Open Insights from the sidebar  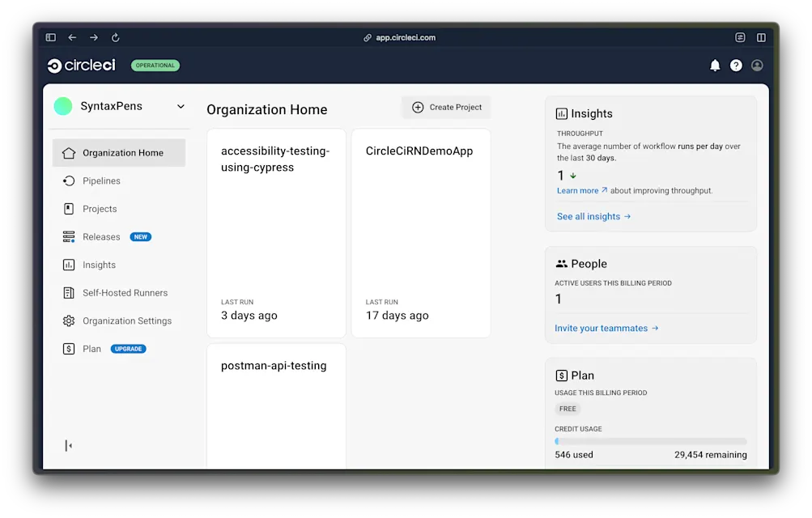[x=69, y=265]
